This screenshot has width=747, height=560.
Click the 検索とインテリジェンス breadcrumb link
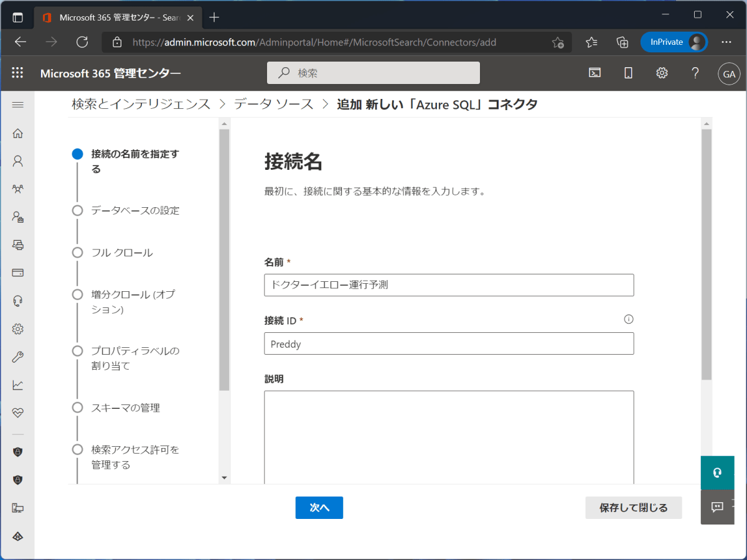coord(141,105)
